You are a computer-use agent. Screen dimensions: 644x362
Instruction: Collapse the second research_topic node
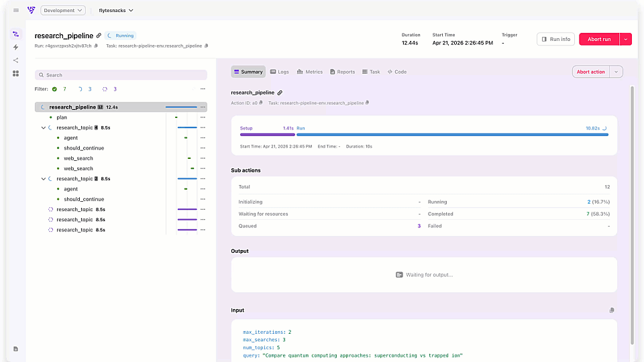(x=43, y=179)
